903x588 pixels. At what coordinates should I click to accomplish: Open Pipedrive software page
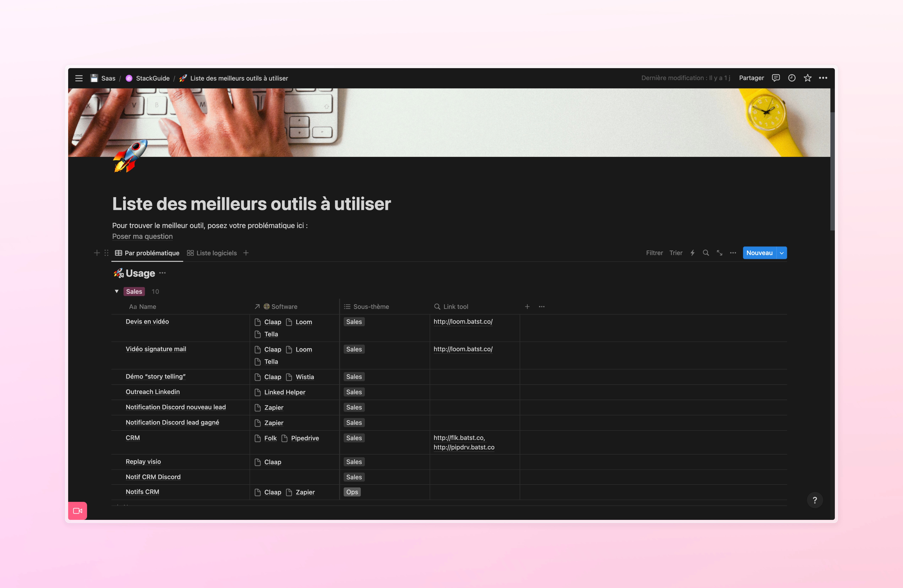point(300,438)
